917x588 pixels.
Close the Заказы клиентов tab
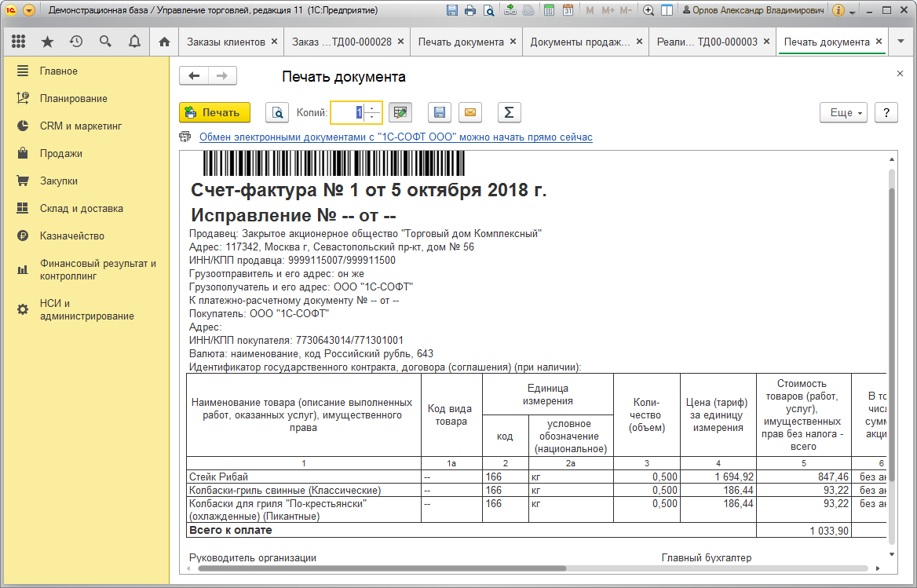[x=274, y=42]
